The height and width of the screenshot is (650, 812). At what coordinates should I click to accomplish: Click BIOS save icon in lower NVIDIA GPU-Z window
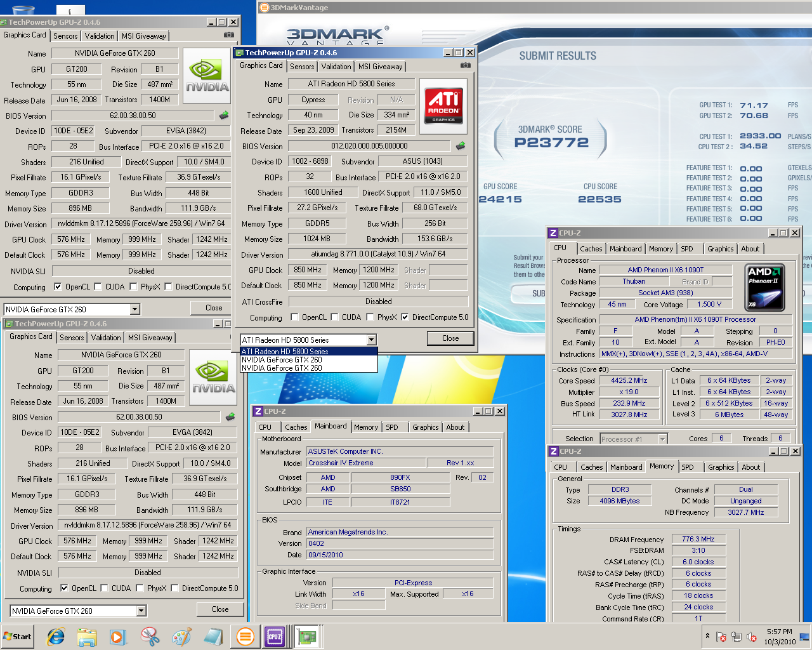[x=230, y=417]
